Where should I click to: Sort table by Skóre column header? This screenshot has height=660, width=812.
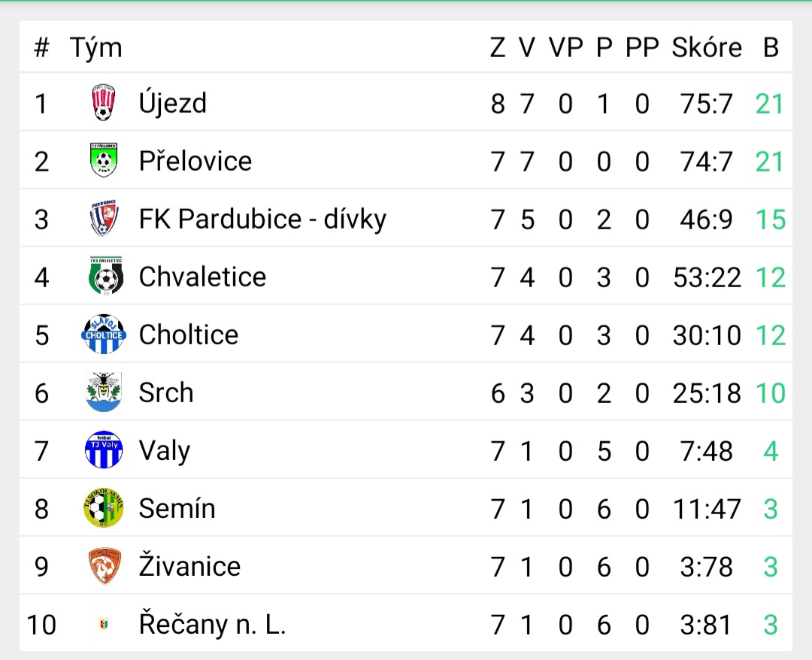[707, 47]
